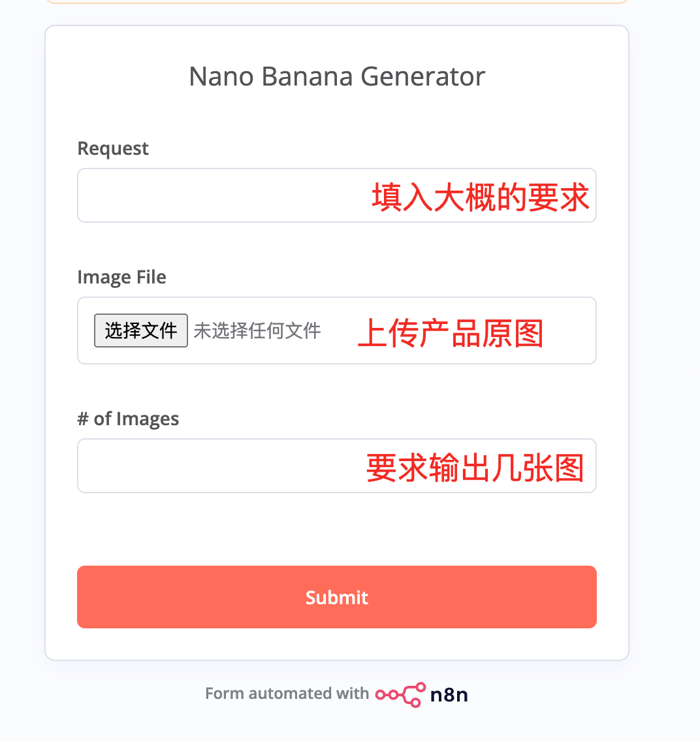Click the red 要求输出几张图 annotation

click(x=475, y=468)
